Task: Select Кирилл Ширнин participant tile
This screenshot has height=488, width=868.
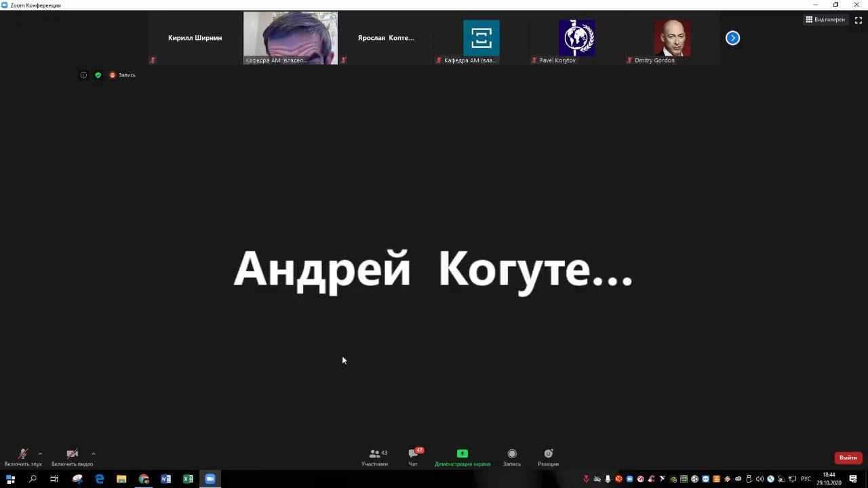Action: pos(195,38)
